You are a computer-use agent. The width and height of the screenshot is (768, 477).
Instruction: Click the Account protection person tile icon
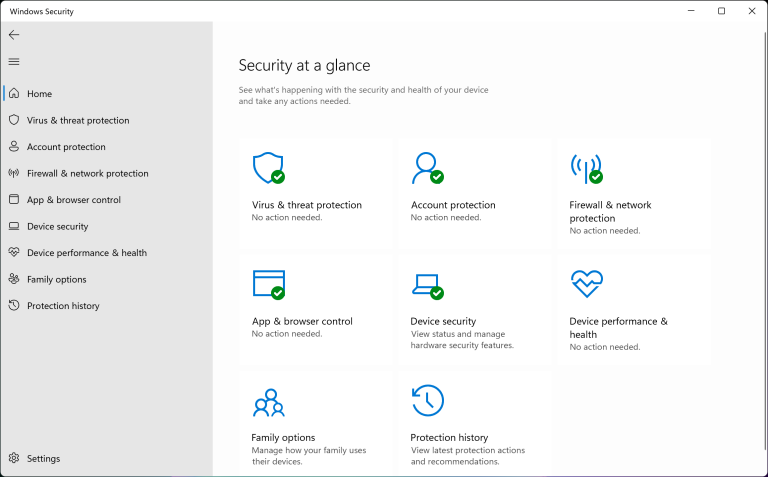427,168
